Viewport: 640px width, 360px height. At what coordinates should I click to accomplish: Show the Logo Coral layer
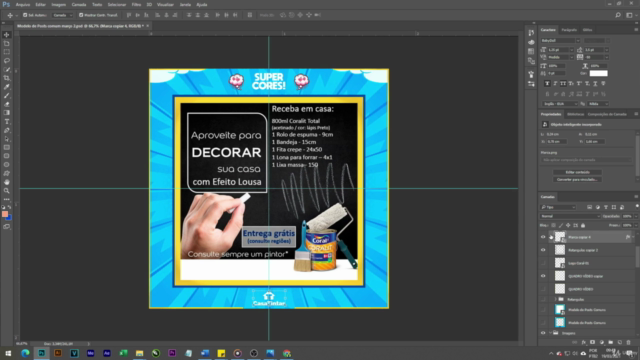pyautogui.click(x=543, y=263)
